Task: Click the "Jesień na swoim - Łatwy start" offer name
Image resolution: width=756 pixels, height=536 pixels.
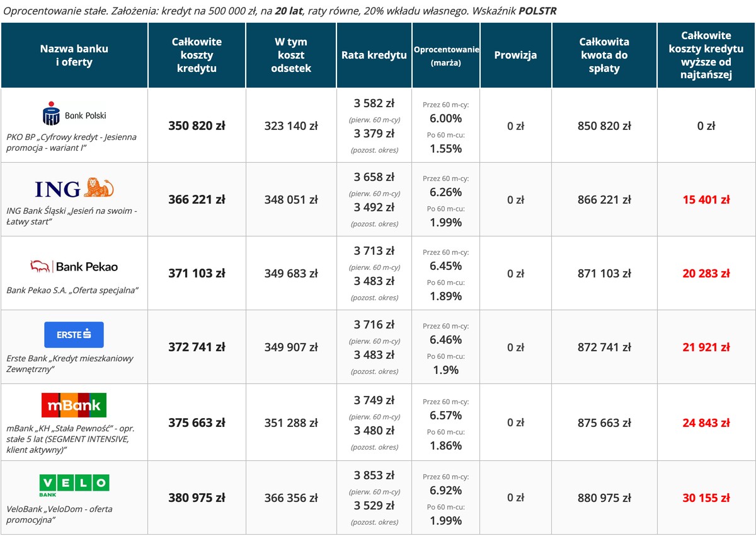Action: pos(72,216)
